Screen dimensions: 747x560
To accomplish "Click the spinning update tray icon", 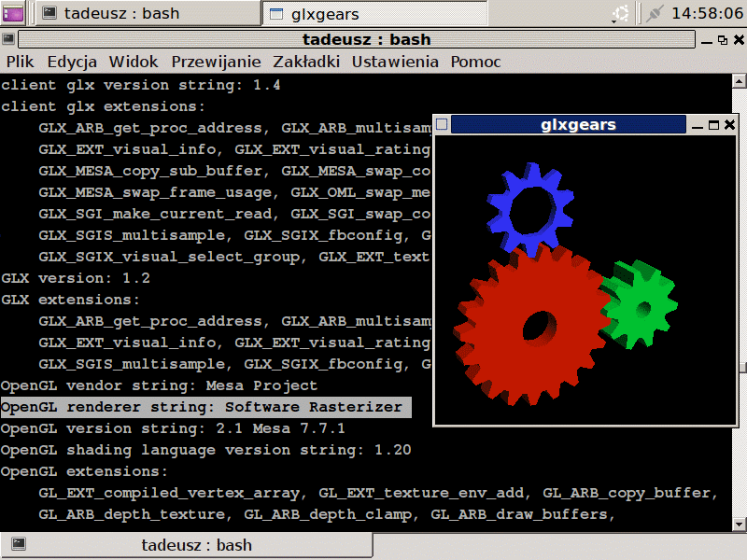I will (619, 13).
